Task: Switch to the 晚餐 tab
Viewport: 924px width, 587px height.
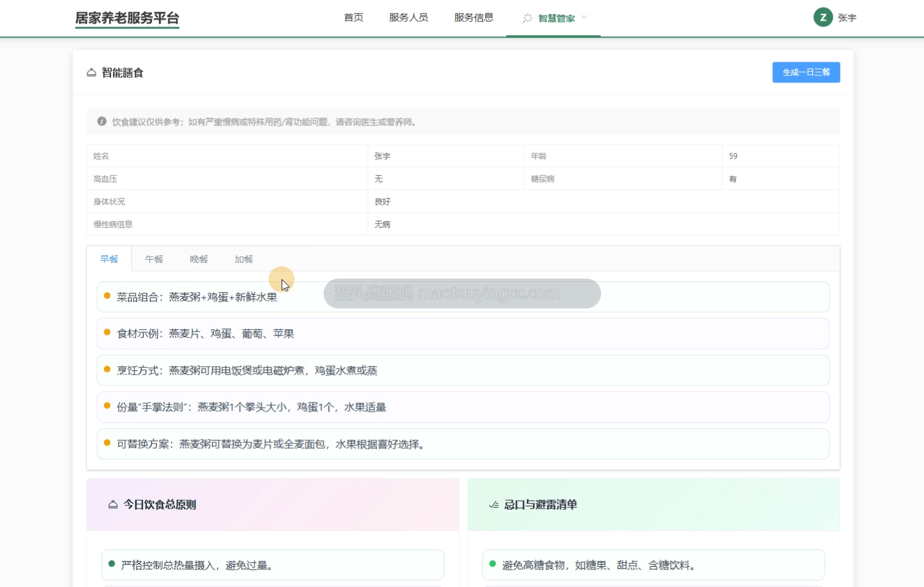Action: 199,259
